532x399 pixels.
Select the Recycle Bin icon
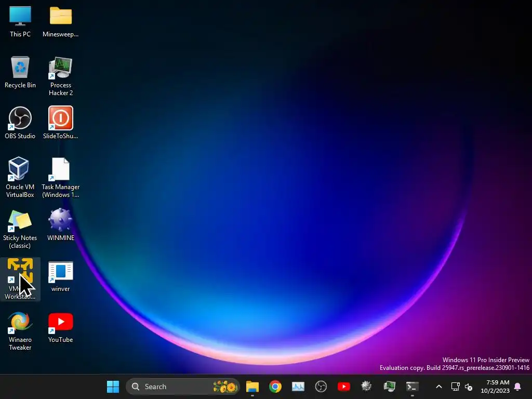tap(20, 73)
